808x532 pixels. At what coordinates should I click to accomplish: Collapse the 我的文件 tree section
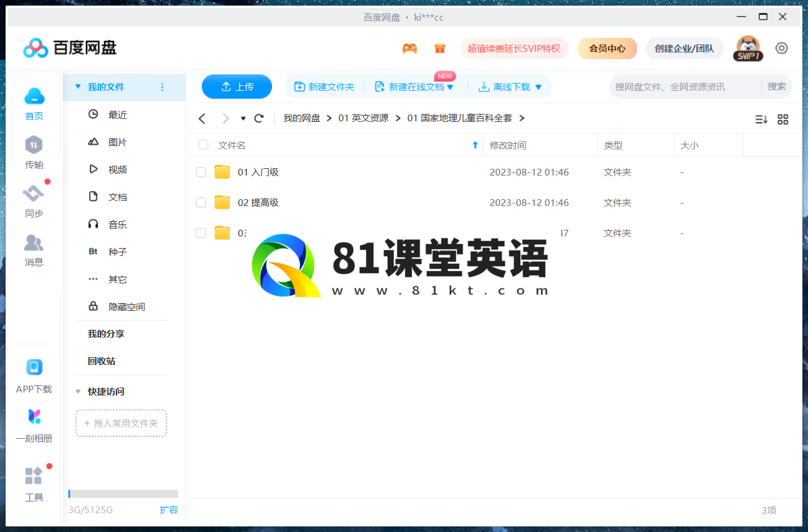click(77, 87)
